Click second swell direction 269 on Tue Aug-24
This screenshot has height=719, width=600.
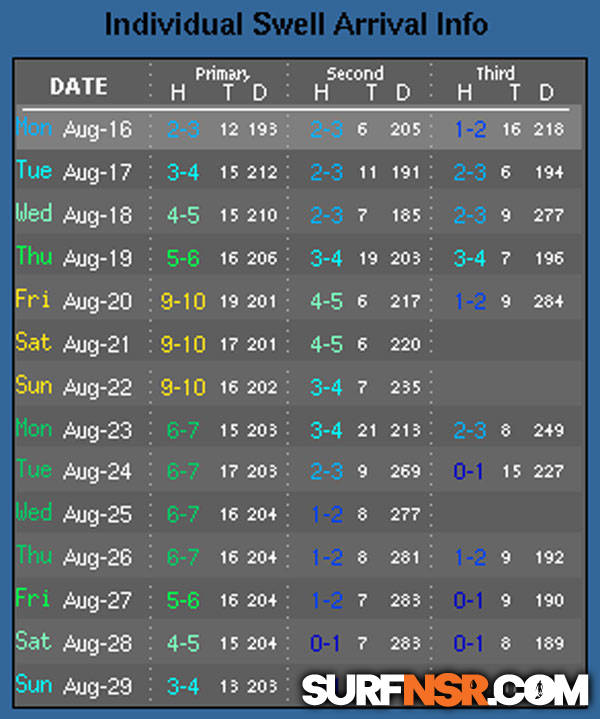coord(405,471)
